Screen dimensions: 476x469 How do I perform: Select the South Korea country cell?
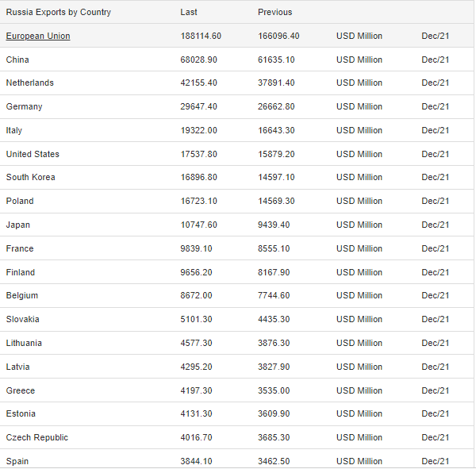click(x=31, y=178)
